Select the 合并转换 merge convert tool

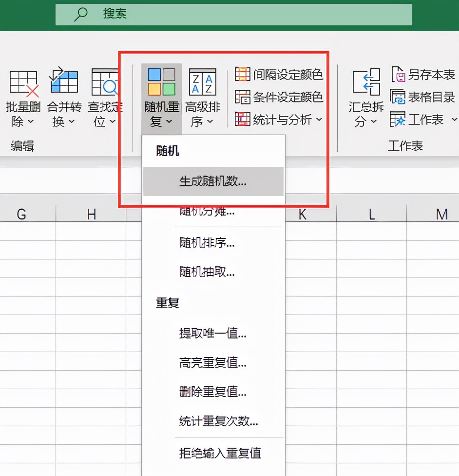[x=63, y=98]
